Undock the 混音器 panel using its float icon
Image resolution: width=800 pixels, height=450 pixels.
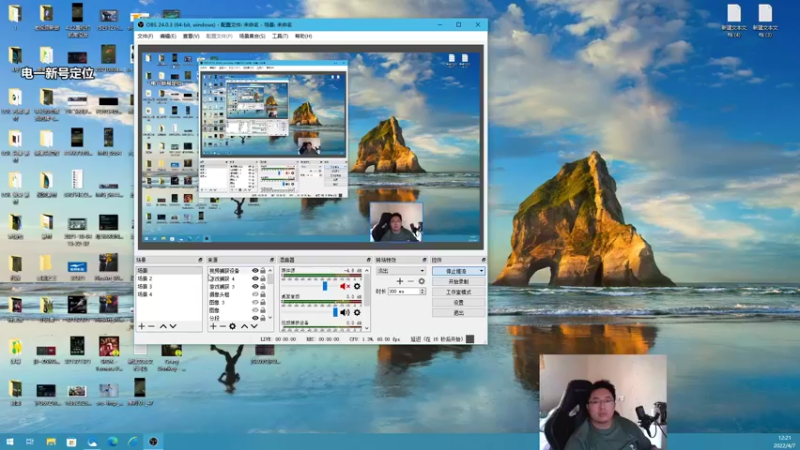click(x=368, y=260)
